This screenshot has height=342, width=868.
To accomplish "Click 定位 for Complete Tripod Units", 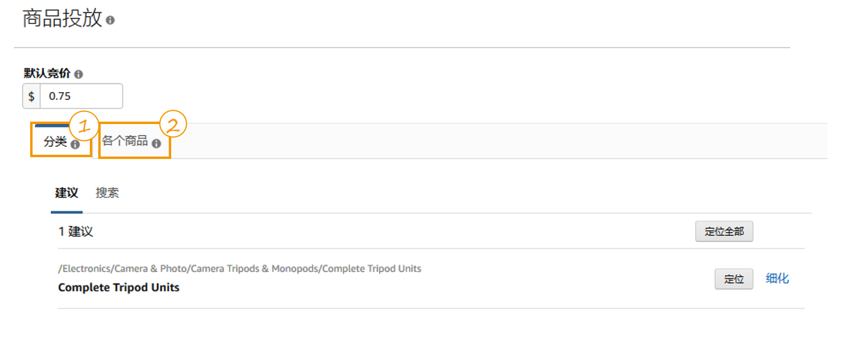I will 734,279.
